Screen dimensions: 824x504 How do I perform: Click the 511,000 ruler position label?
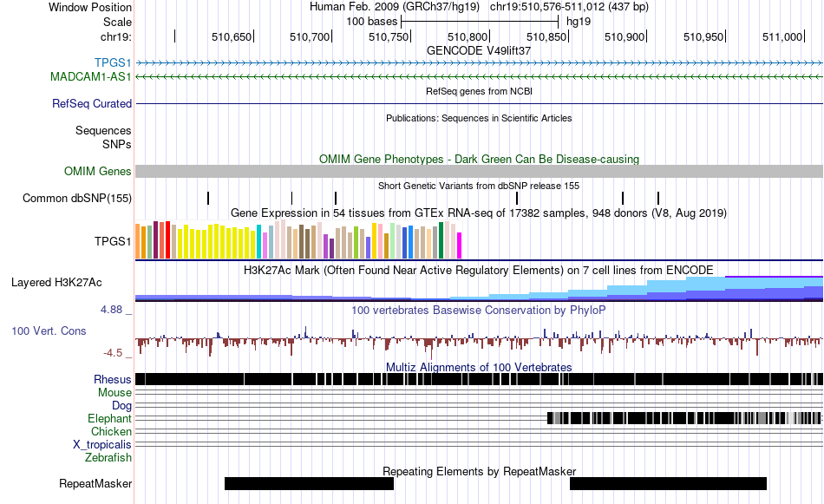782,36
